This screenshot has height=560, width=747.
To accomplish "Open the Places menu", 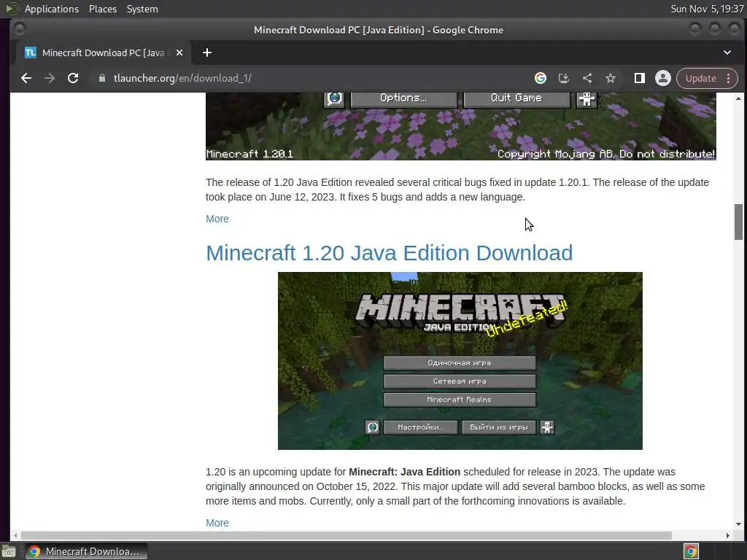I will [103, 9].
